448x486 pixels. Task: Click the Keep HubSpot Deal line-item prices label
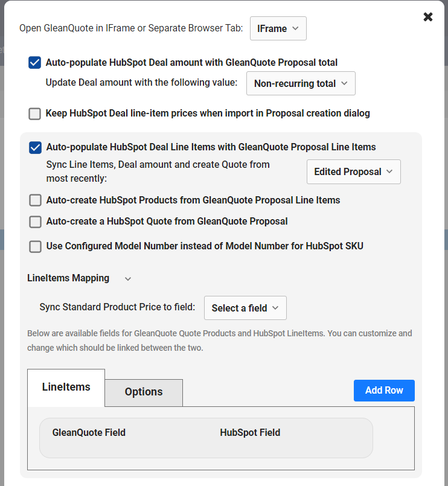point(208,114)
